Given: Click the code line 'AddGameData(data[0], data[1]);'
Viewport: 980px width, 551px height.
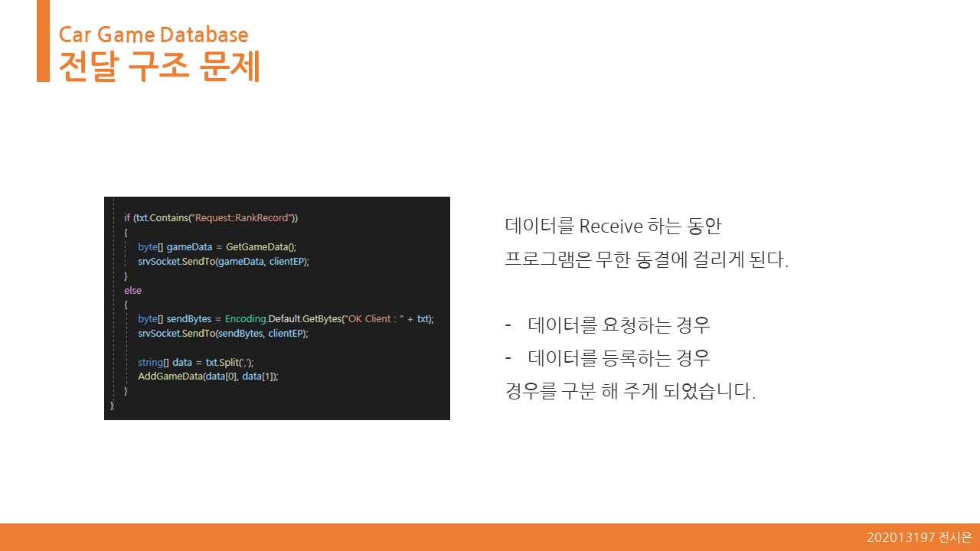Looking at the screenshot, I should (x=208, y=377).
